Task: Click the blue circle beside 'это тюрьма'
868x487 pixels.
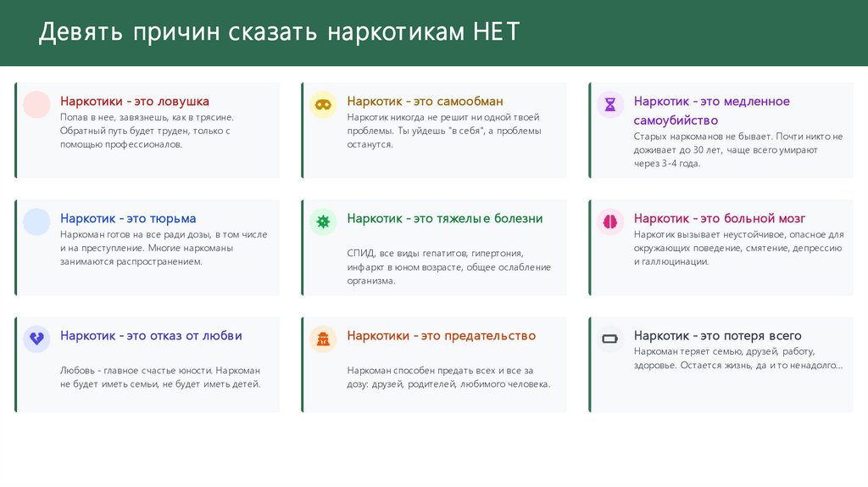Action: (36, 221)
